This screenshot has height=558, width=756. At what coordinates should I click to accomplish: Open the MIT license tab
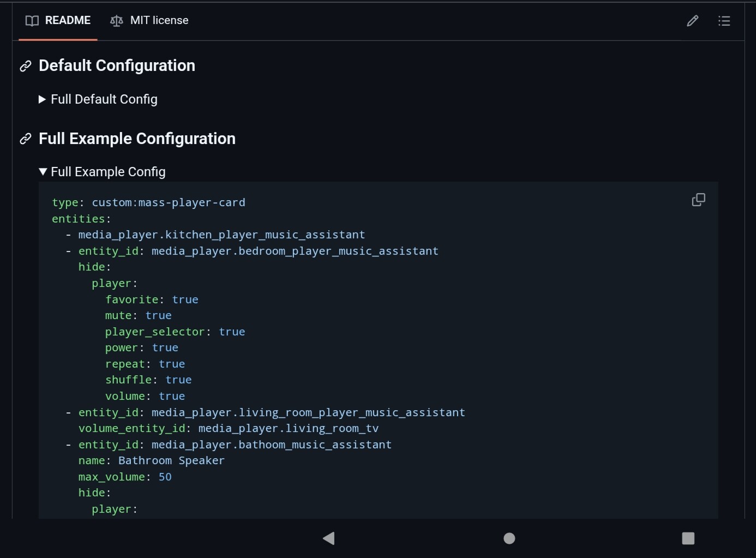pos(149,21)
